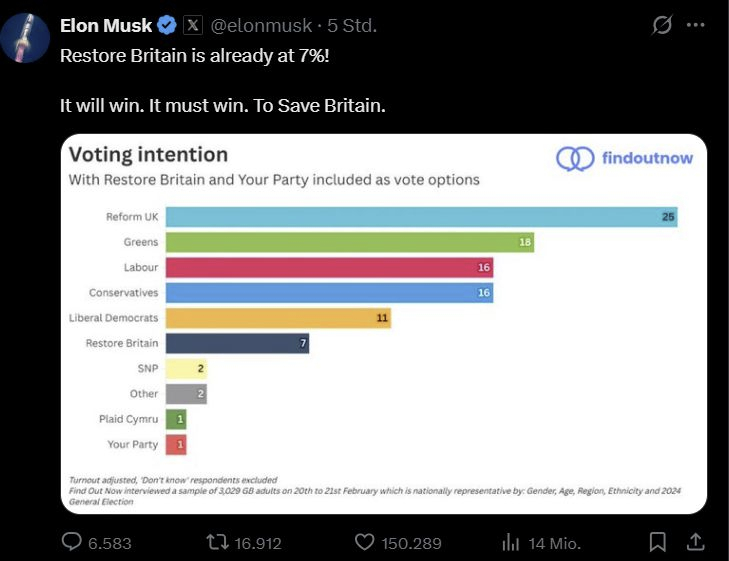Click the green Greens bar at 18
This screenshot has width=729, height=561.
[349, 242]
